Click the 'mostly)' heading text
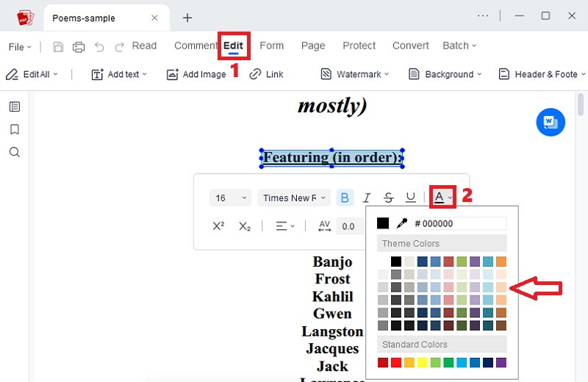Image resolution: width=588 pixels, height=382 pixels. pos(332,106)
